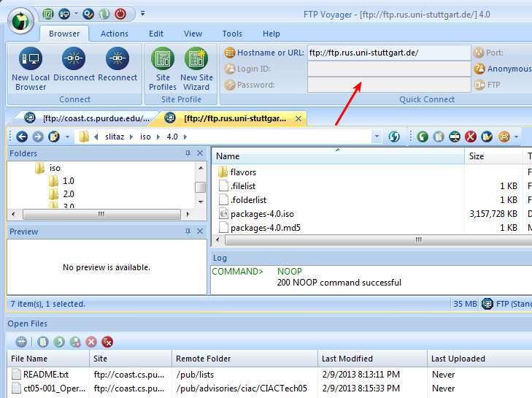This screenshot has width=532, height=398.
Task: Click the FTP protocol option in Quick Connect
Action: (x=487, y=85)
